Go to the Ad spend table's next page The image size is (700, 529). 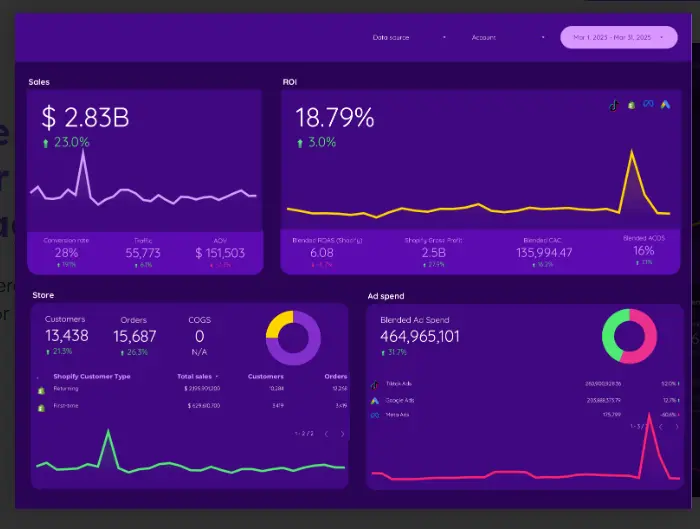pyautogui.click(x=677, y=427)
